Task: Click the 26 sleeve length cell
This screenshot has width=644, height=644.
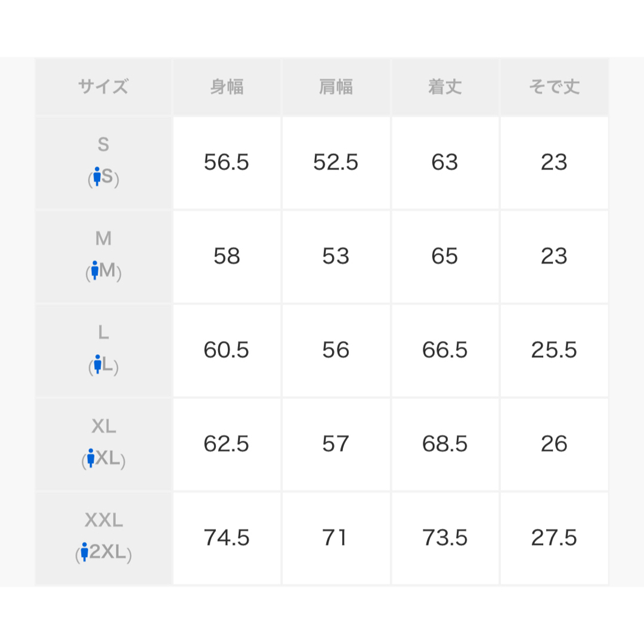Action: (555, 444)
